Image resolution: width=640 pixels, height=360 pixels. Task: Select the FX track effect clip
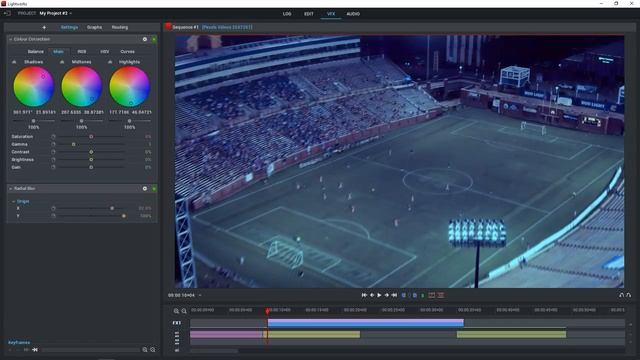[366, 323]
